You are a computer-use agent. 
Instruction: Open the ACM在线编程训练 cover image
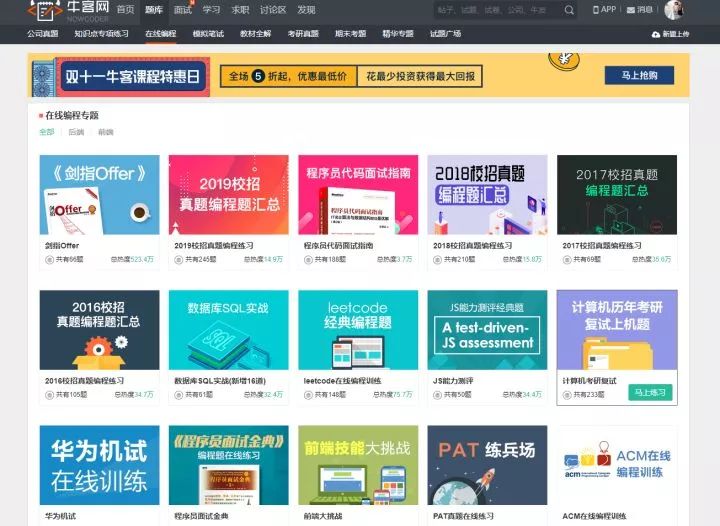pos(617,465)
